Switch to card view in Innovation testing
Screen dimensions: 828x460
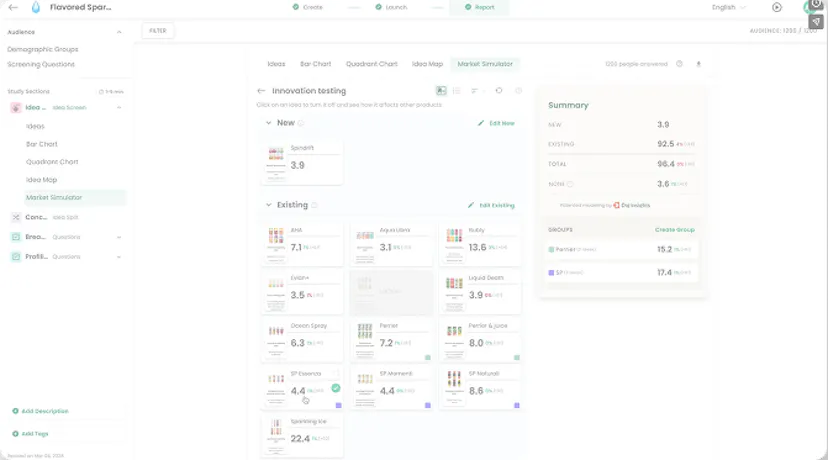click(x=441, y=91)
